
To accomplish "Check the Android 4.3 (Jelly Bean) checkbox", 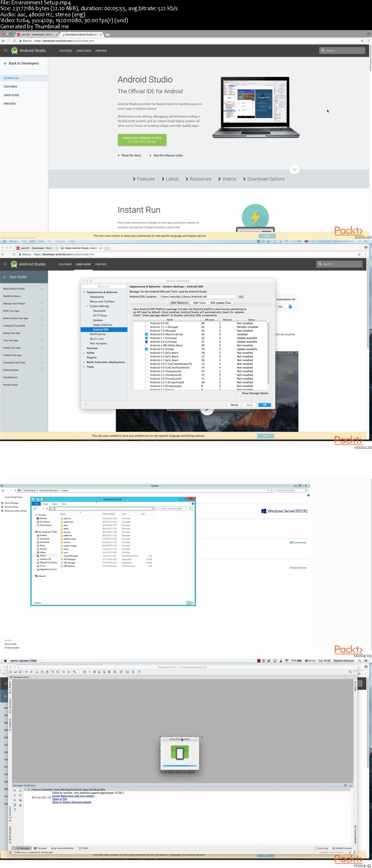I will pyautogui.click(x=146, y=353).
